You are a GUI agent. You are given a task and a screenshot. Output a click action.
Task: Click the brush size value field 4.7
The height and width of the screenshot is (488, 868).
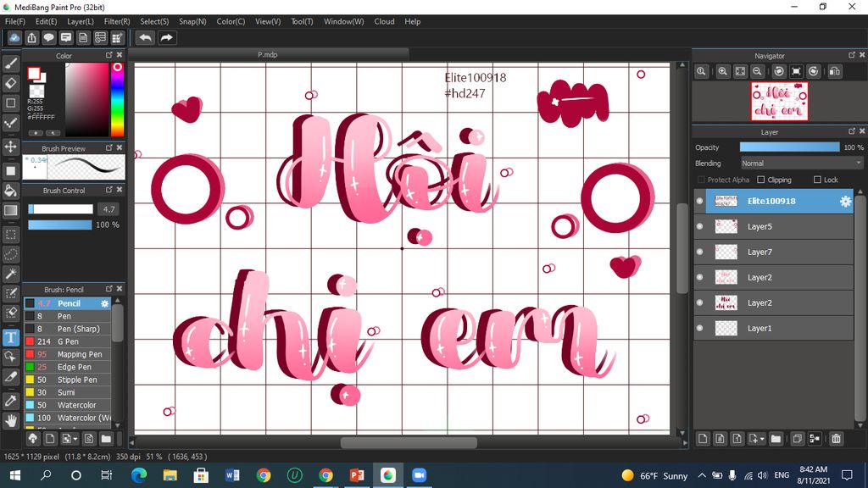coord(108,209)
